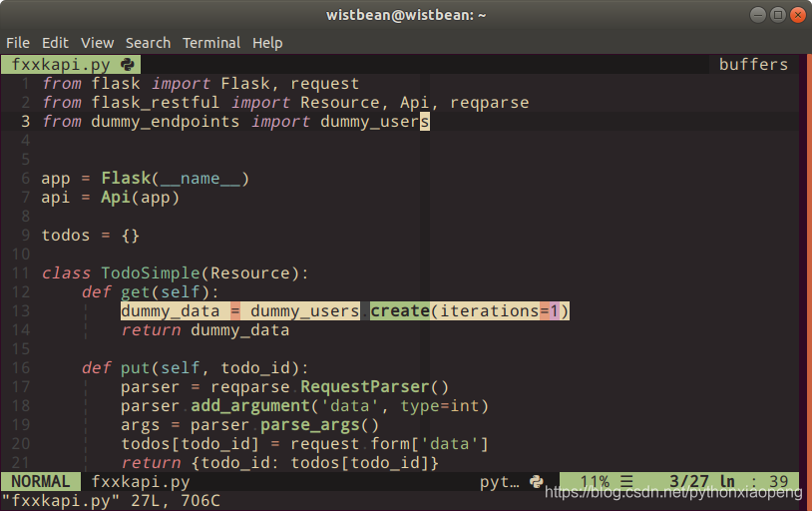This screenshot has height=511, width=812.
Task: Close the terminal window
Action: [x=797, y=15]
